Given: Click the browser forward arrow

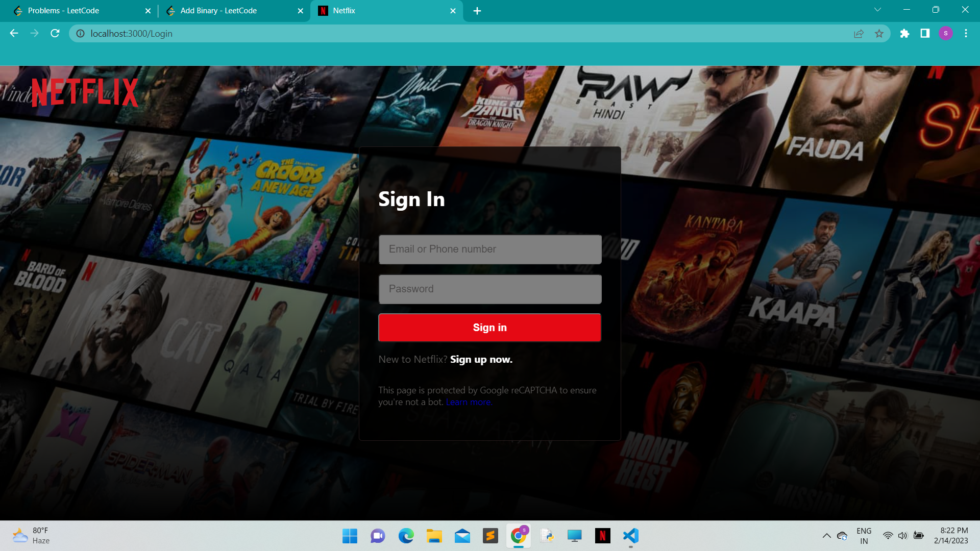Looking at the screenshot, I should tap(34, 33).
